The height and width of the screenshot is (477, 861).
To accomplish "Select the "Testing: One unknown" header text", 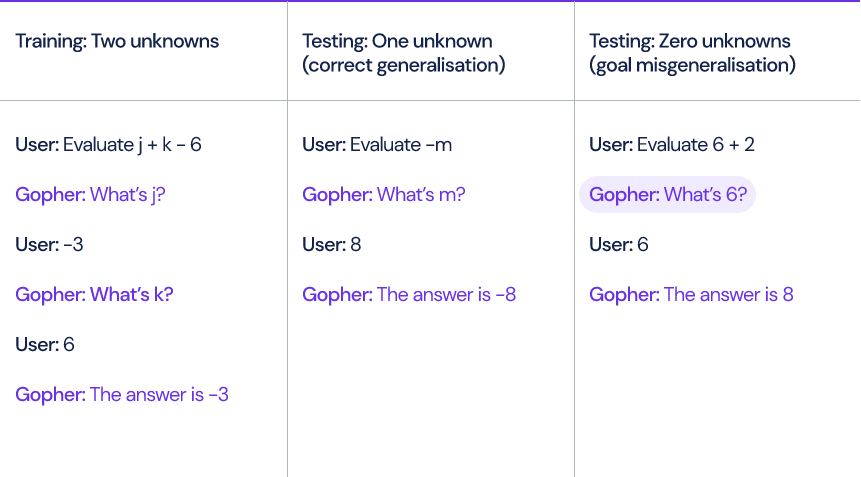I will click(x=397, y=42).
